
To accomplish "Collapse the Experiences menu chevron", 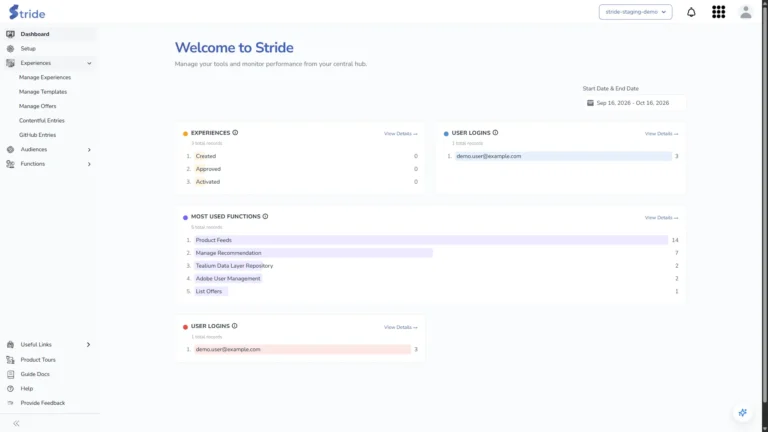I will click(x=89, y=63).
